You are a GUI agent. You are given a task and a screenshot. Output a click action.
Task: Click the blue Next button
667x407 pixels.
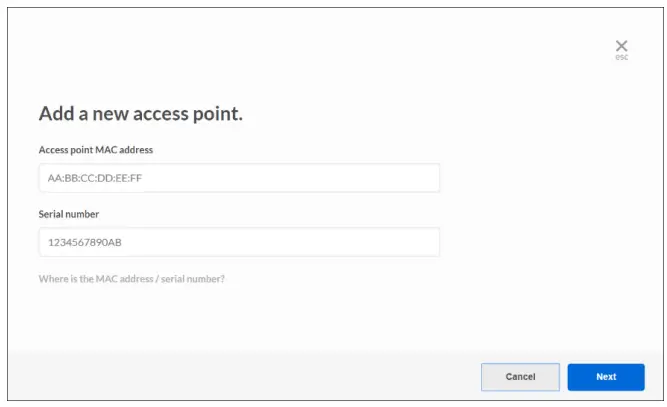click(x=606, y=377)
